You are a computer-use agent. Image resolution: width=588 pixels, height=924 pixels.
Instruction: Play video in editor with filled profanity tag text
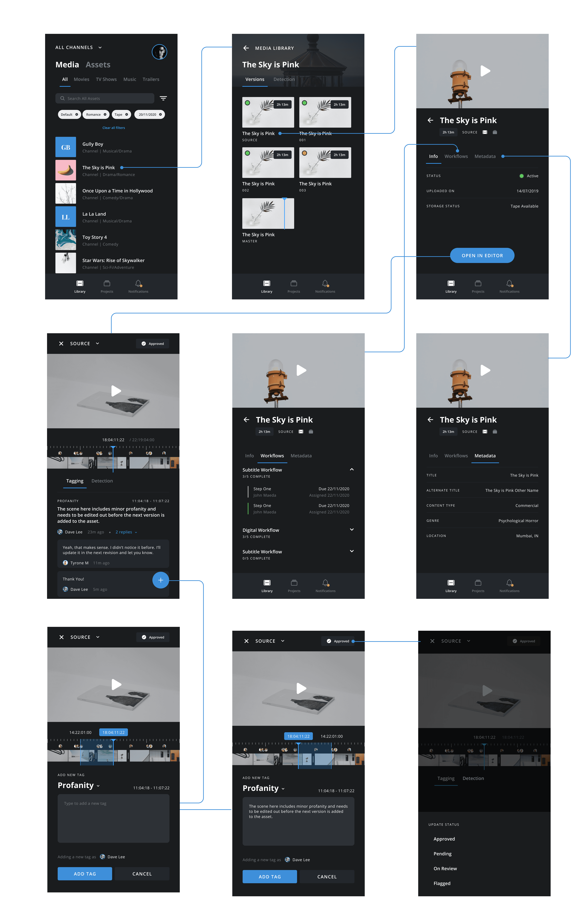coord(301,688)
